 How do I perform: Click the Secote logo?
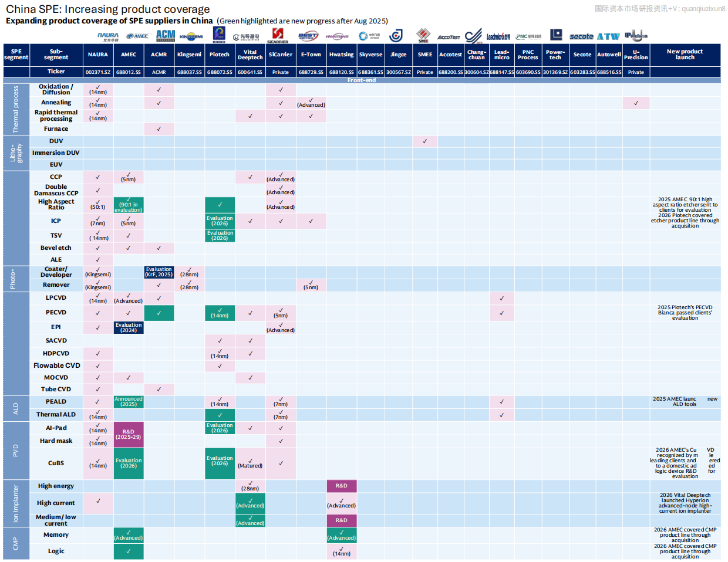click(581, 36)
